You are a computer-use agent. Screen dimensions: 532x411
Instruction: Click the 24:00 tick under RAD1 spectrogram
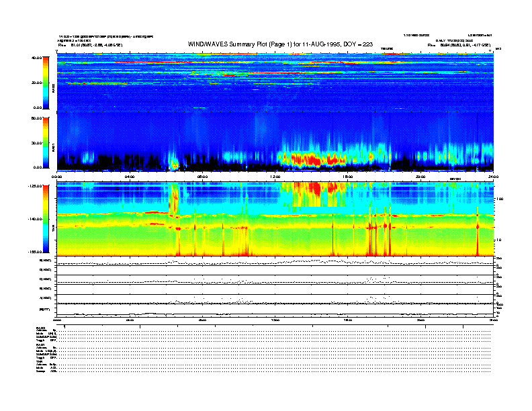tap(493, 177)
